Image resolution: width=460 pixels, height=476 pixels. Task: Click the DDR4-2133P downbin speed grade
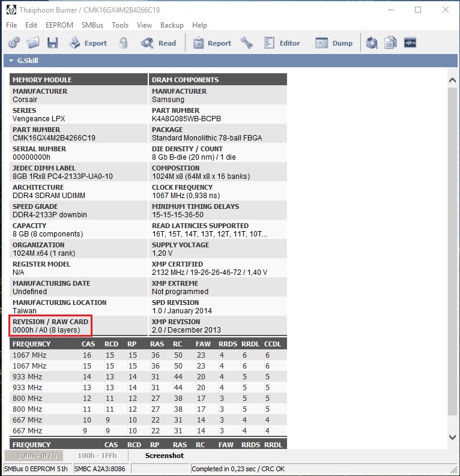(50, 215)
